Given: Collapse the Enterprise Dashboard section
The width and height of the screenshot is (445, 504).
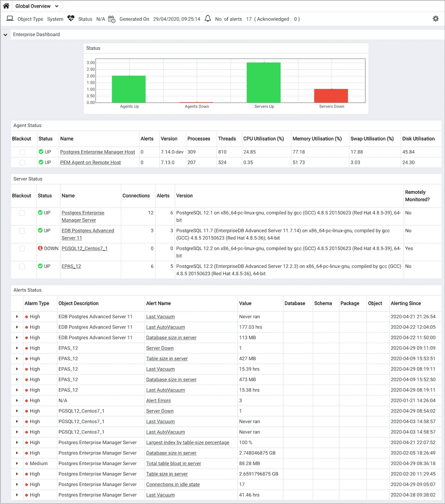Looking at the screenshot, I should click(5, 34).
